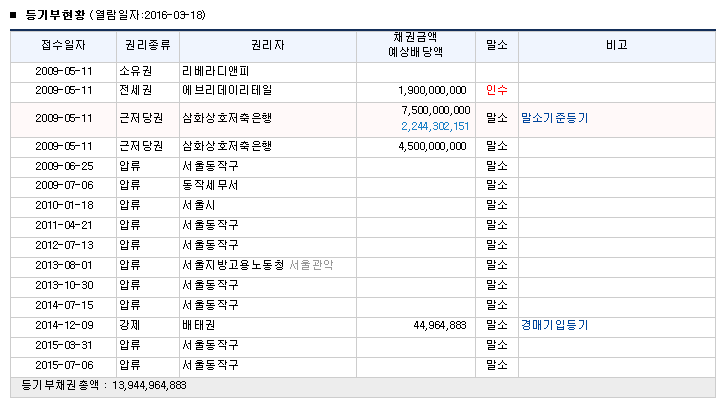The width and height of the screenshot is (720, 406).
Task: Select 압류 in the 서울시 row
Action: click(129, 205)
